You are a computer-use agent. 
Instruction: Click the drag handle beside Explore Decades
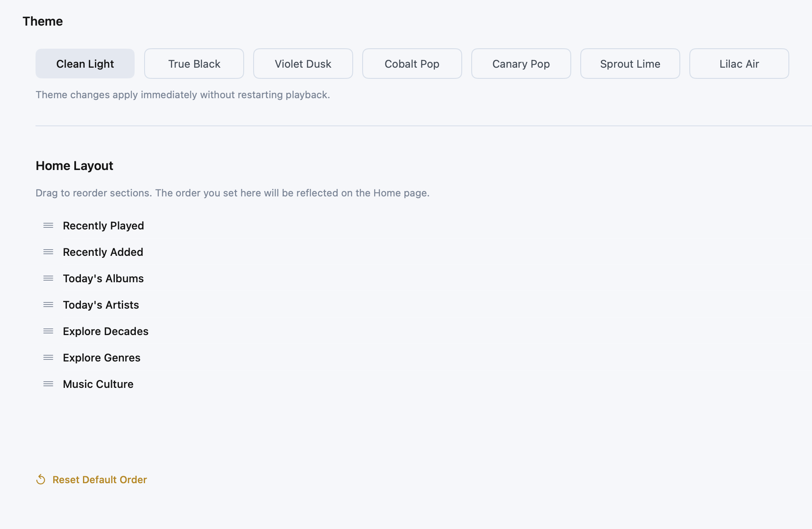(48, 331)
